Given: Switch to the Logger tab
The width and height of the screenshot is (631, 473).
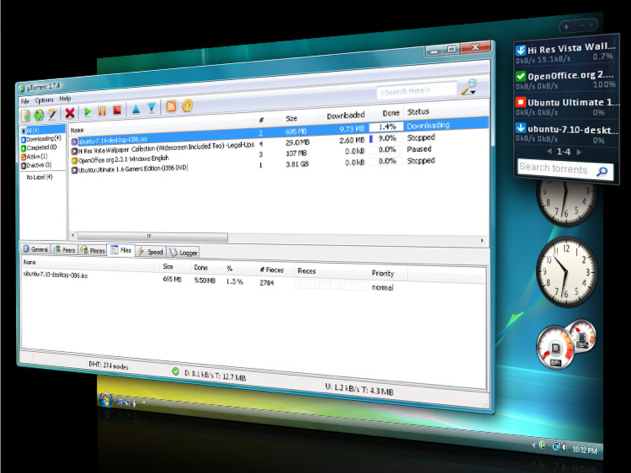Looking at the screenshot, I should click(183, 252).
